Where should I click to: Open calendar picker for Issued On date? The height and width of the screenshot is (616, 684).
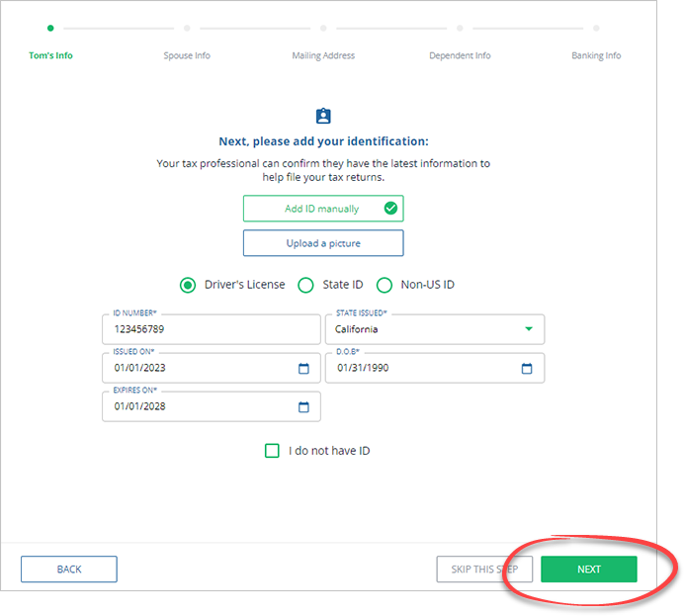pyautogui.click(x=303, y=368)
